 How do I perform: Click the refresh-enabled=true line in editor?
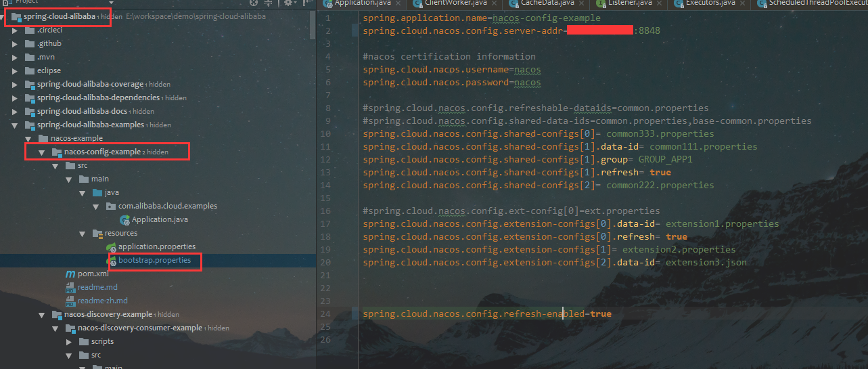(x=487, y=313)
